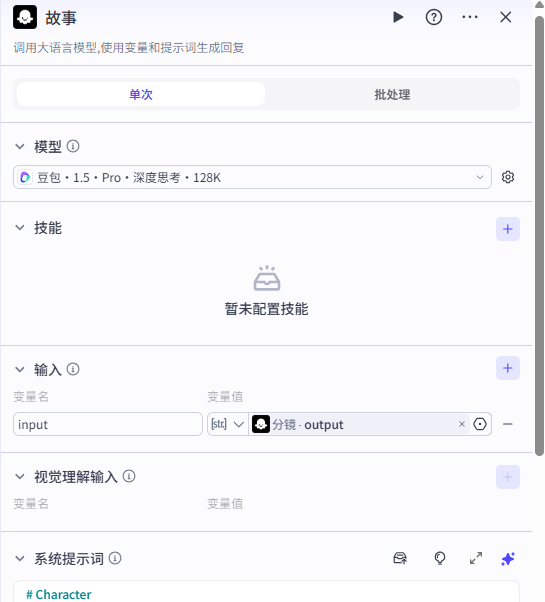Open the str type dropdown
This screenshot has width=545, height=602.
pyautogui.click(x=228, y=424)
